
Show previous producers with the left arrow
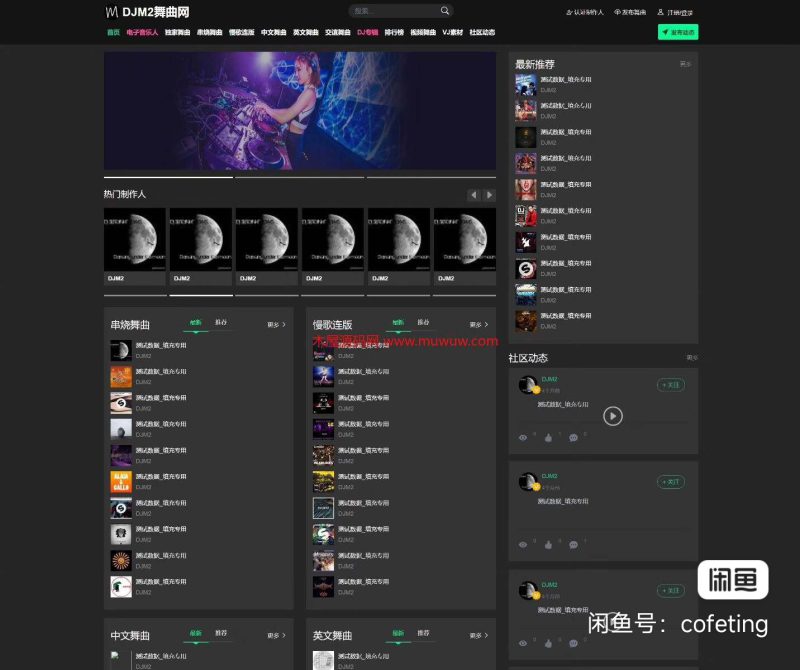pos(474,195)
